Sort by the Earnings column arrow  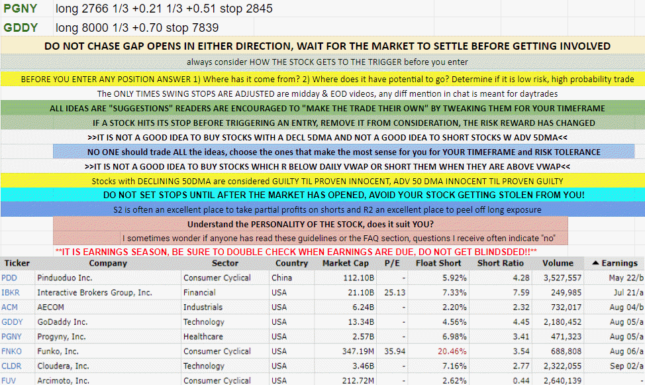click(595, 263)
